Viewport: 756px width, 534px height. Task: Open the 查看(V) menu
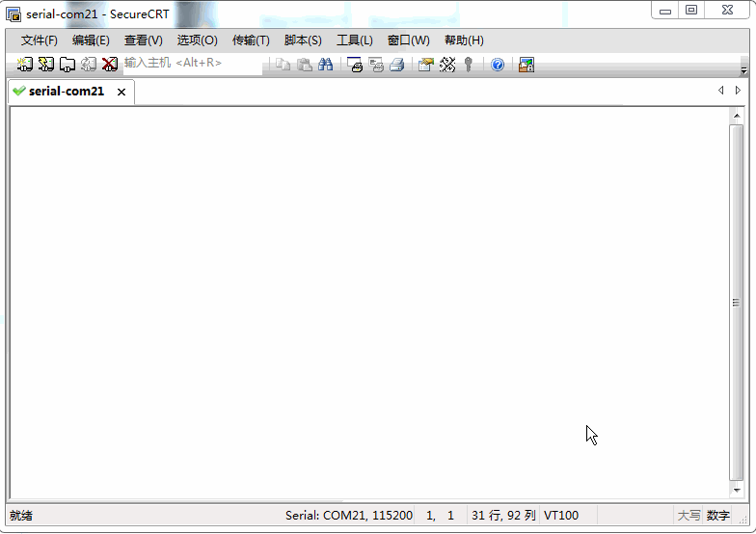click(143, 40)
